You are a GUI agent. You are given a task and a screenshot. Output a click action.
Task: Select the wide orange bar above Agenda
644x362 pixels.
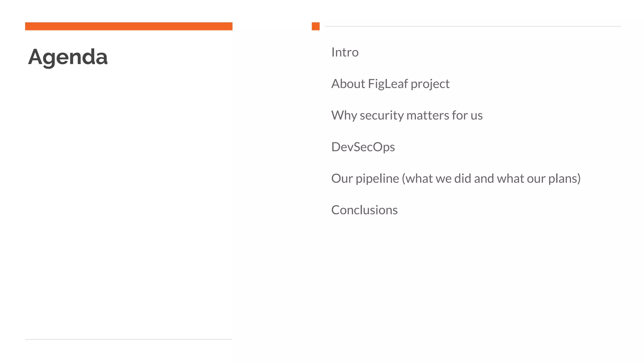129,26
